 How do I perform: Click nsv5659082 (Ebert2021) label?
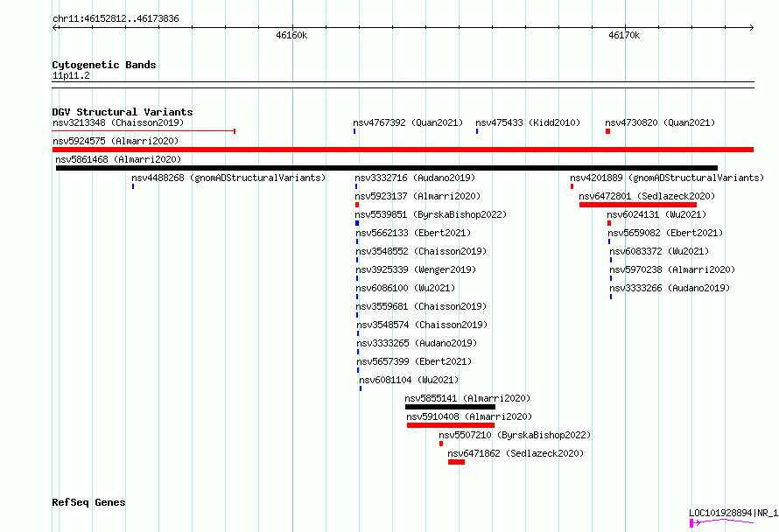665,233
